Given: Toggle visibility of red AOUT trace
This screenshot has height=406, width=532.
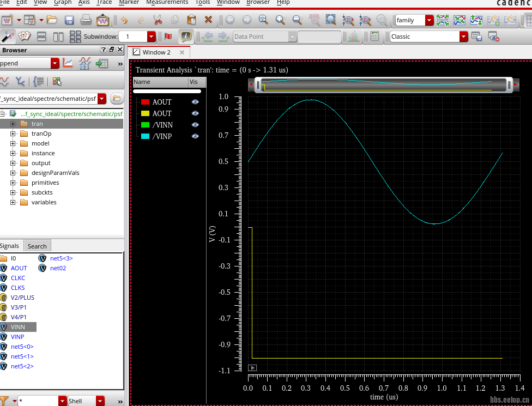Looking at the screenshot, I should coord(195,102).
